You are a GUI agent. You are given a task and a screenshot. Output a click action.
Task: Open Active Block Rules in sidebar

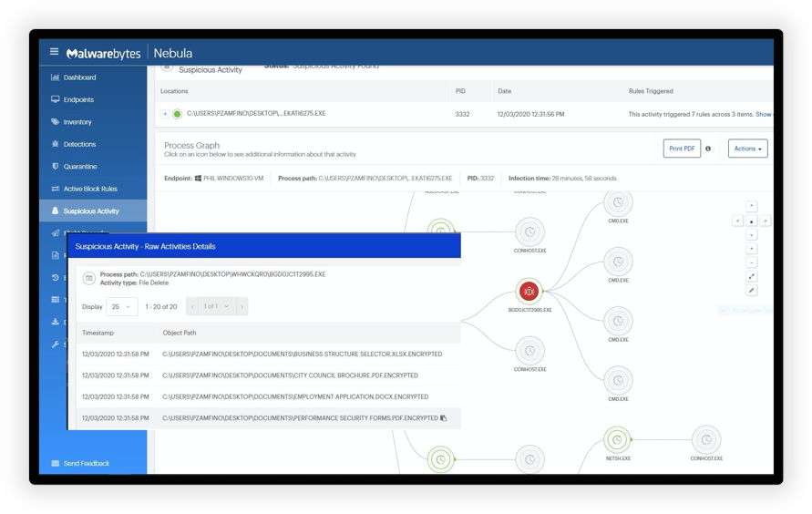(89, 189)
